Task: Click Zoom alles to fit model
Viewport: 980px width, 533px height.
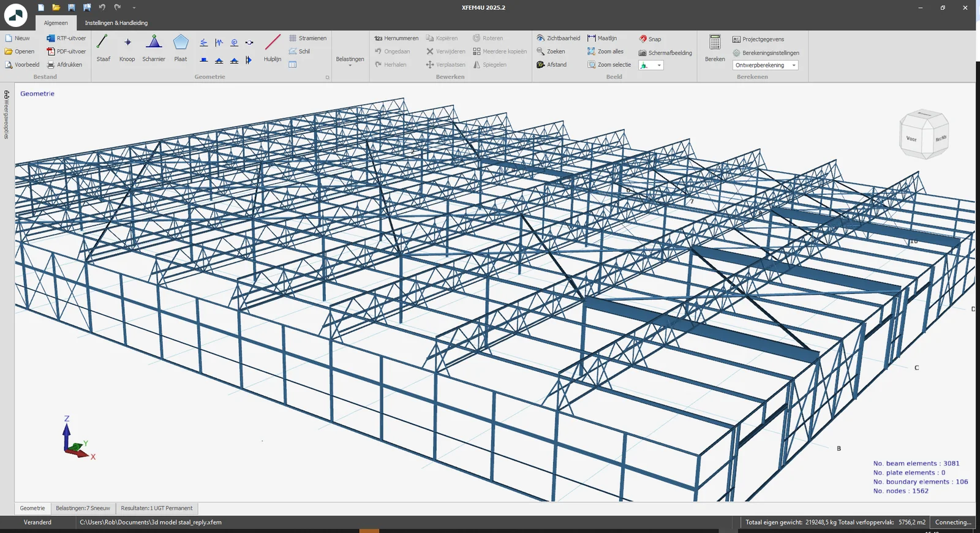Action: pyautogui.click(x=605, y=51)
